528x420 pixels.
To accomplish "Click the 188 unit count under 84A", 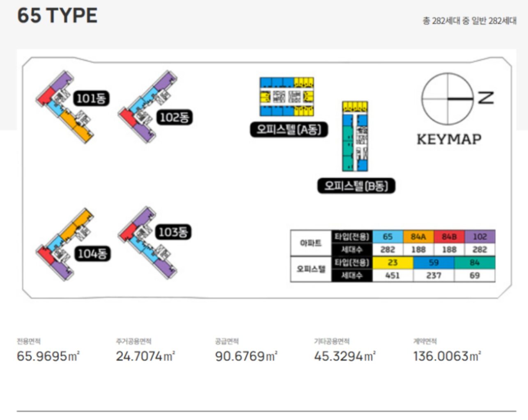I will pos(418,250).
